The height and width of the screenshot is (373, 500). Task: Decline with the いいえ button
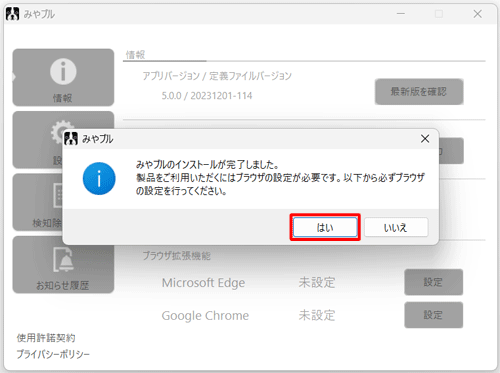(396, 227)
